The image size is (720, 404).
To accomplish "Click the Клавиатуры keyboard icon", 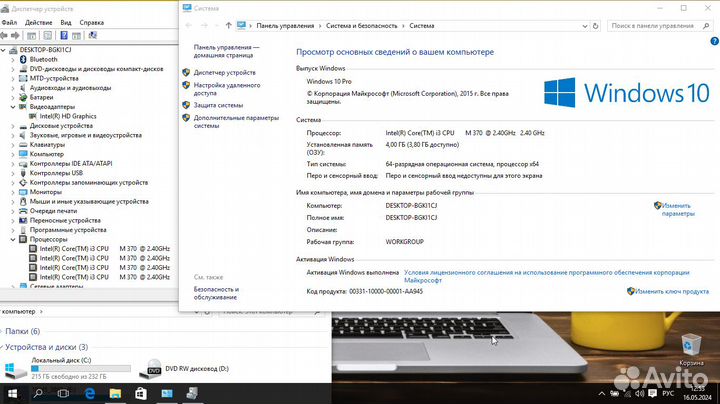I will pyautogui.click(x=23, y=145).
